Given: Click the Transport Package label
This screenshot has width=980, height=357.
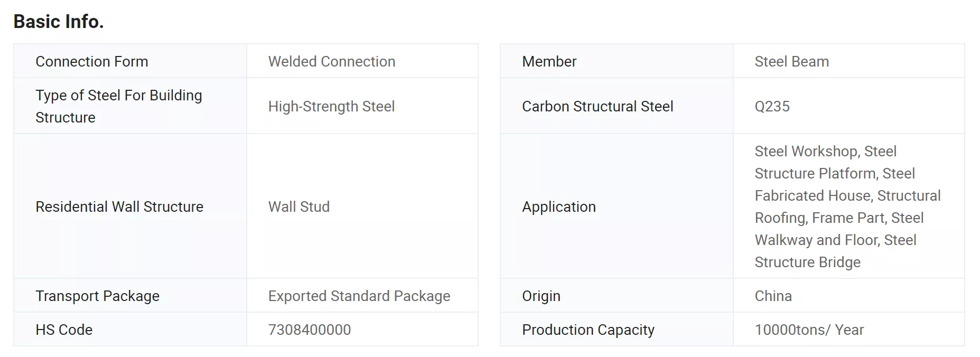Looking at the screenshot, I should click(x=97, y=296).
